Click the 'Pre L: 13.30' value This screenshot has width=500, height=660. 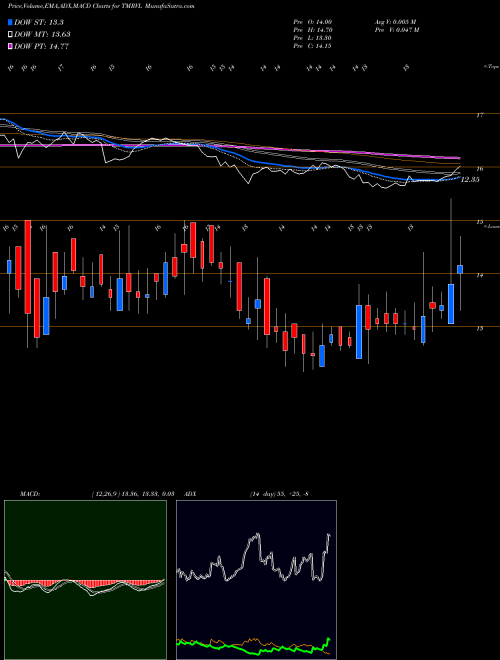313,38
